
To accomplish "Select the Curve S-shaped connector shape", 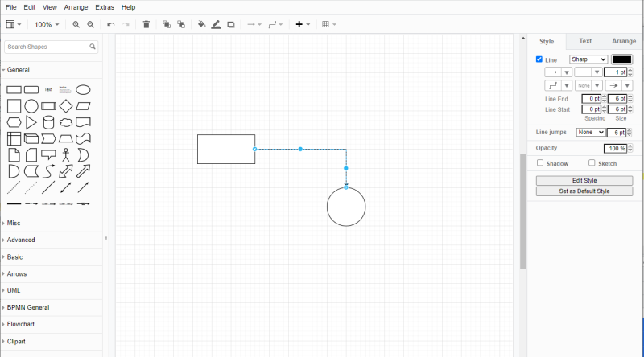I will point(48,171).
